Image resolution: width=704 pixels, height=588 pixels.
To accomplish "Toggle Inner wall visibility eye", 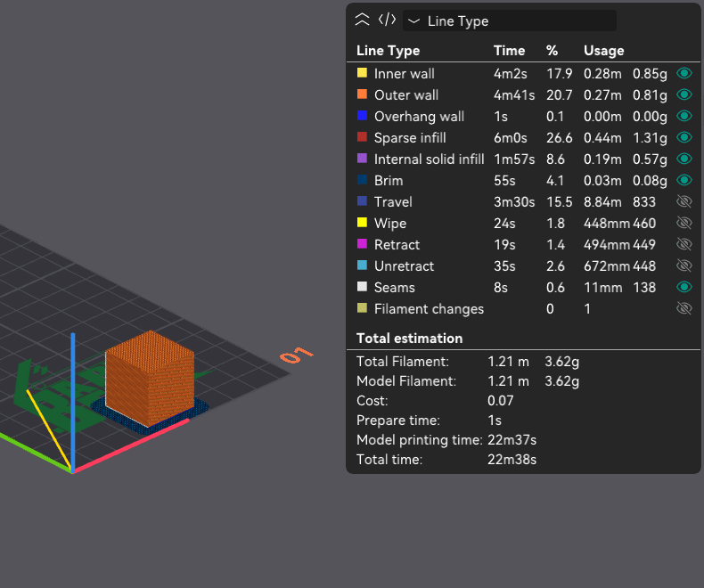I will pos(684,73).
